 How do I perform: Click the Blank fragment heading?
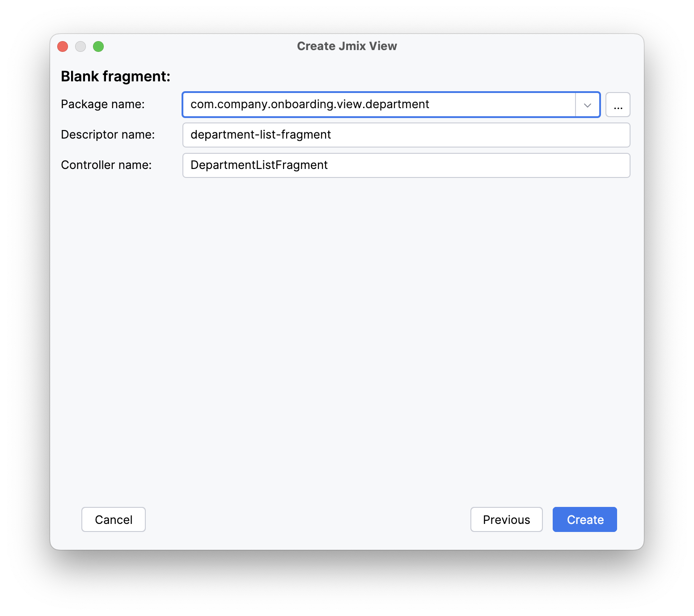(115, 76)
